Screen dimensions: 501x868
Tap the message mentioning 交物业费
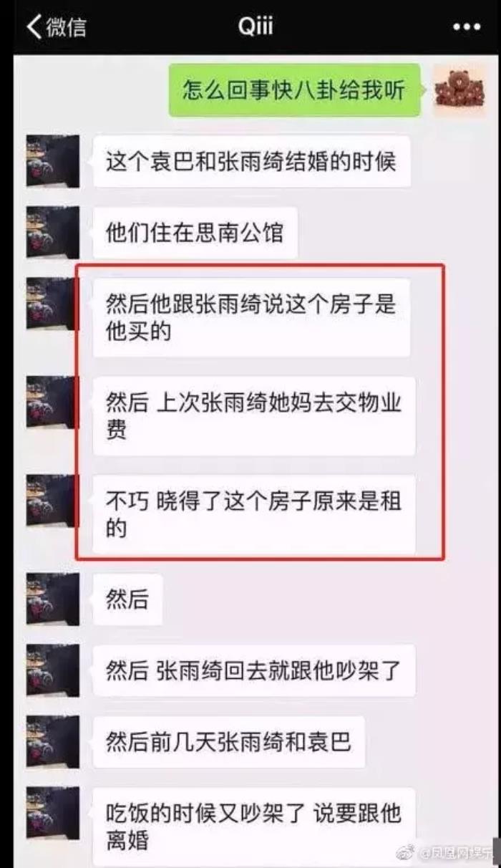[x=254, y=416]
